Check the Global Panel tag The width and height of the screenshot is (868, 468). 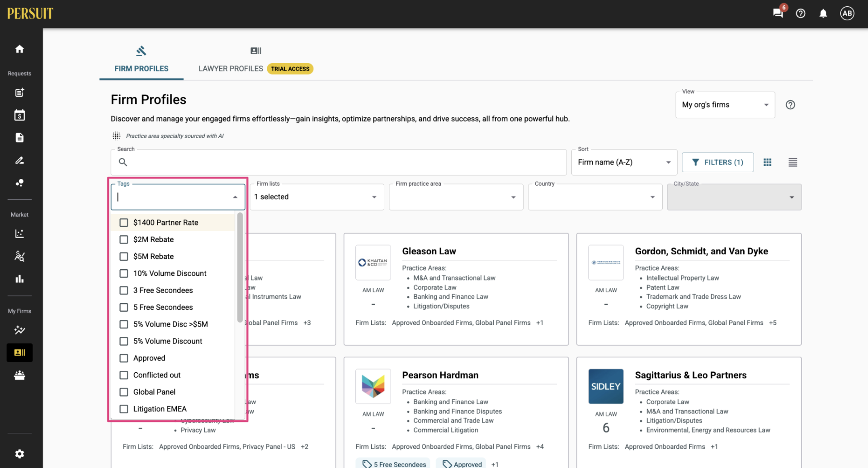coord(123,392)
